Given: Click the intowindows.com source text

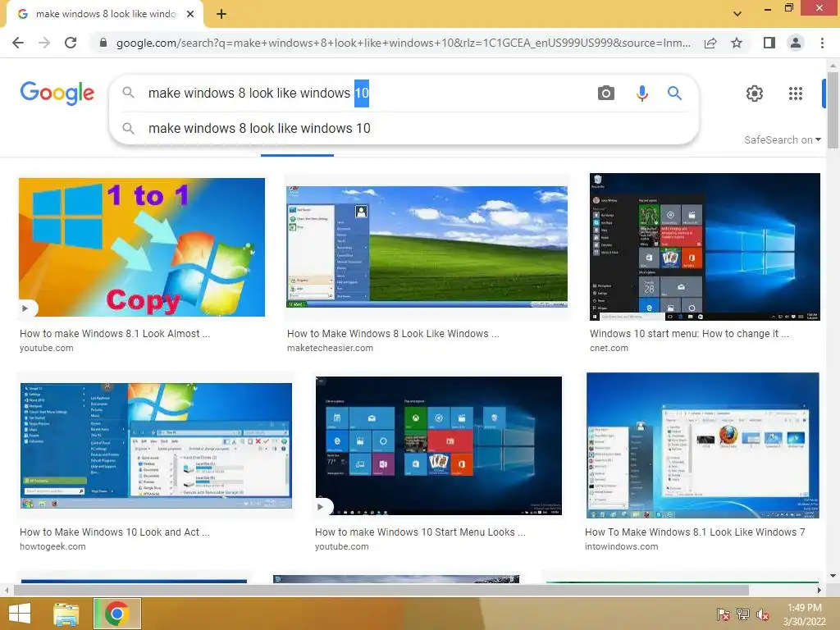Looking at the screenshot, I should coord(622,546).
